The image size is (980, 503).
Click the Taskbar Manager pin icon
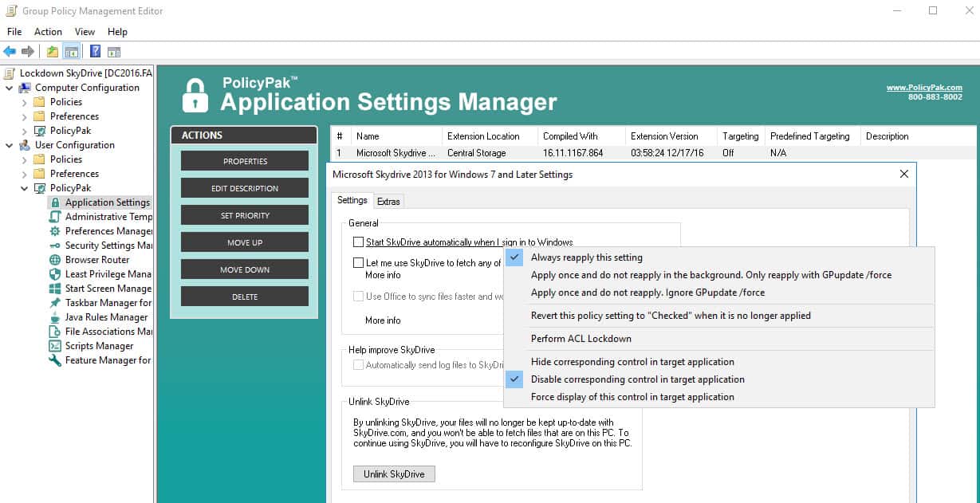pyautogui.click(x=55, y=303)
